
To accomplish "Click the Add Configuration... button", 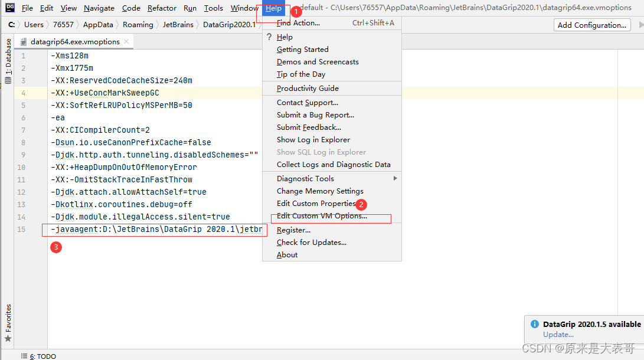I will [592, 25].
